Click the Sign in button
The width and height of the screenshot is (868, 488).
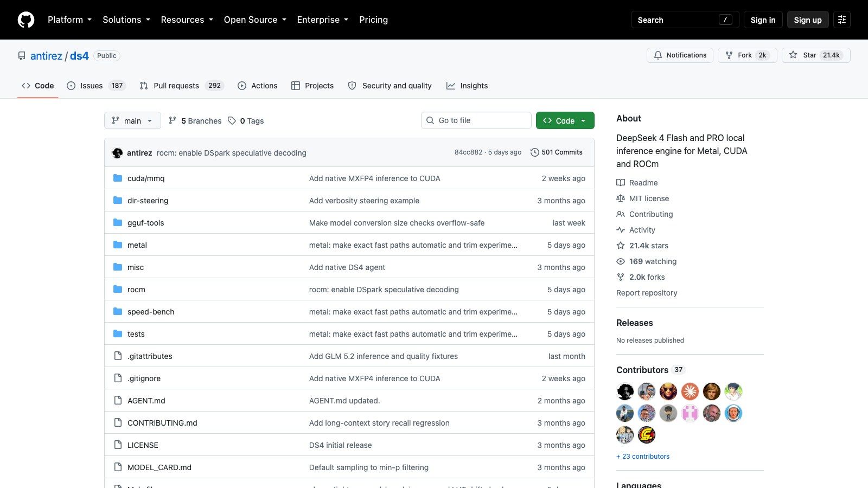(763, 20)
